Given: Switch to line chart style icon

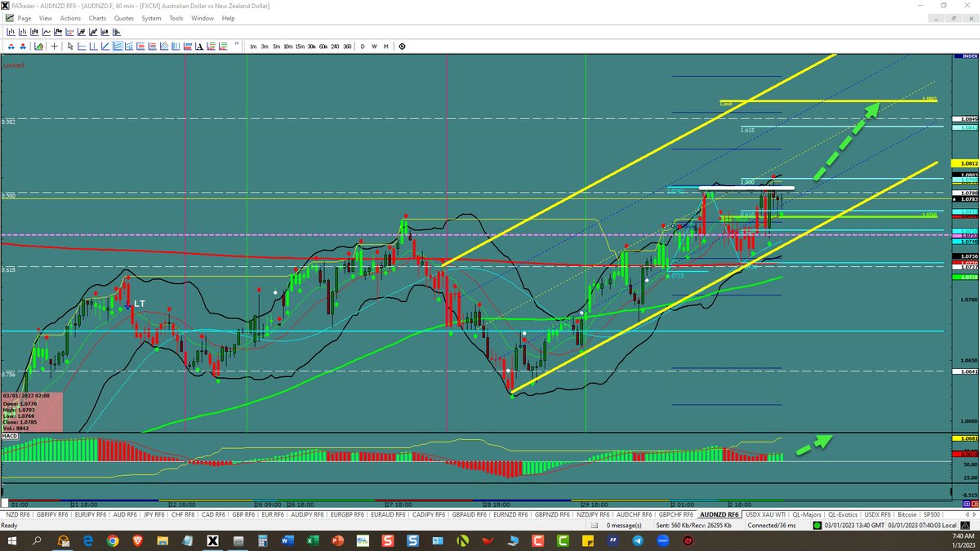Looking at the screenshot, I should (x=47, y=31).
